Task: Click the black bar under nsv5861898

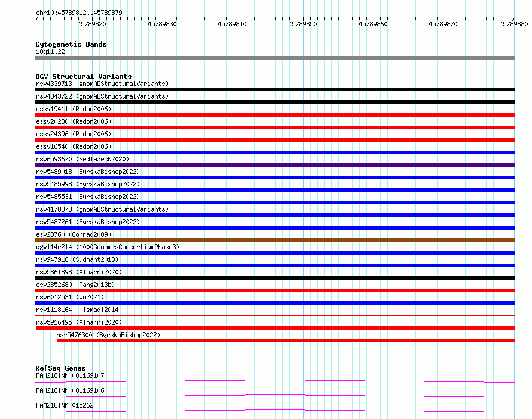Action: pos(275,278)
